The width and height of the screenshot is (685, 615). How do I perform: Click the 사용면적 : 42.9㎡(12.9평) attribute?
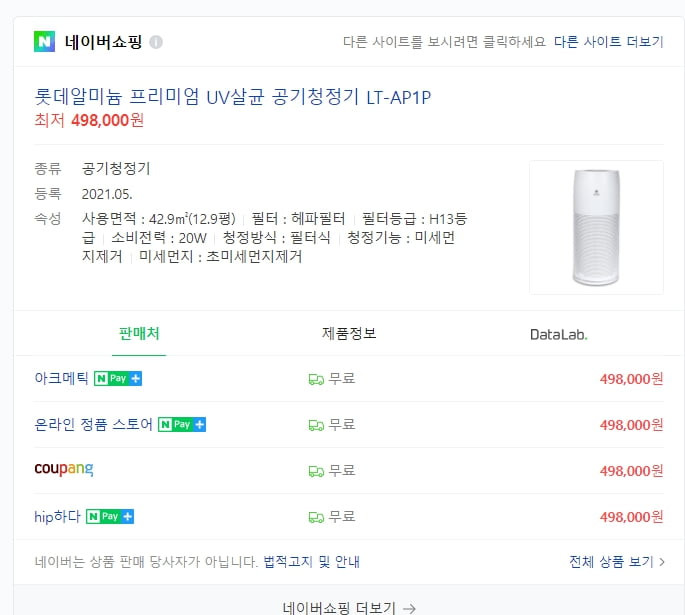click(159, 218)
